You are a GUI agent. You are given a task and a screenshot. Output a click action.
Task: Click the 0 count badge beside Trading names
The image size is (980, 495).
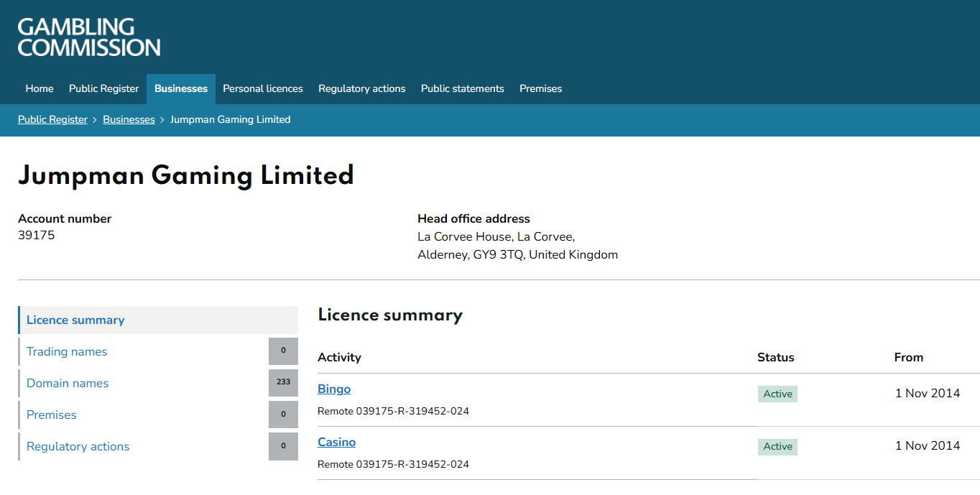(283, 351)
